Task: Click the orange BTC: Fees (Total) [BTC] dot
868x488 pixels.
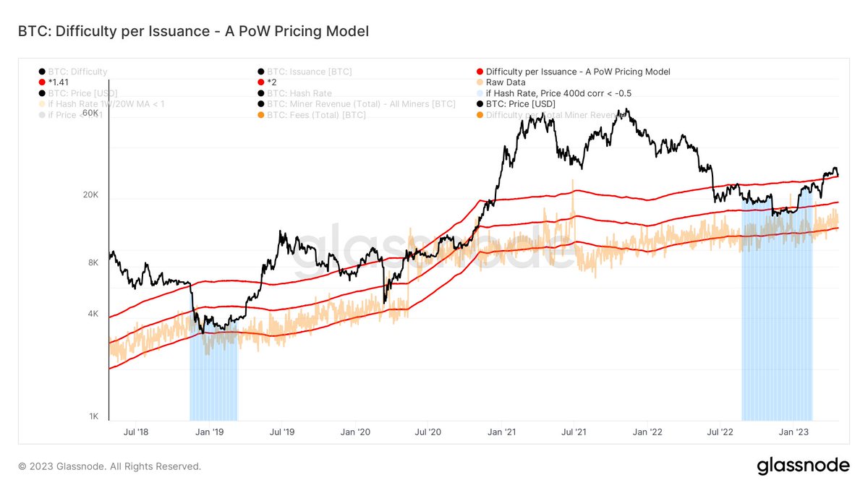Action: click(x=260, y=115)
